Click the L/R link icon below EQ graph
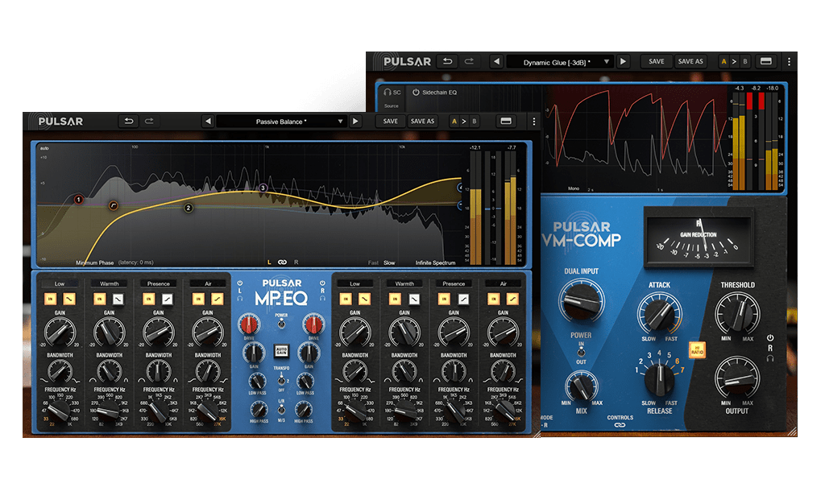The image size is (825, 504). [x=282, y=262]
